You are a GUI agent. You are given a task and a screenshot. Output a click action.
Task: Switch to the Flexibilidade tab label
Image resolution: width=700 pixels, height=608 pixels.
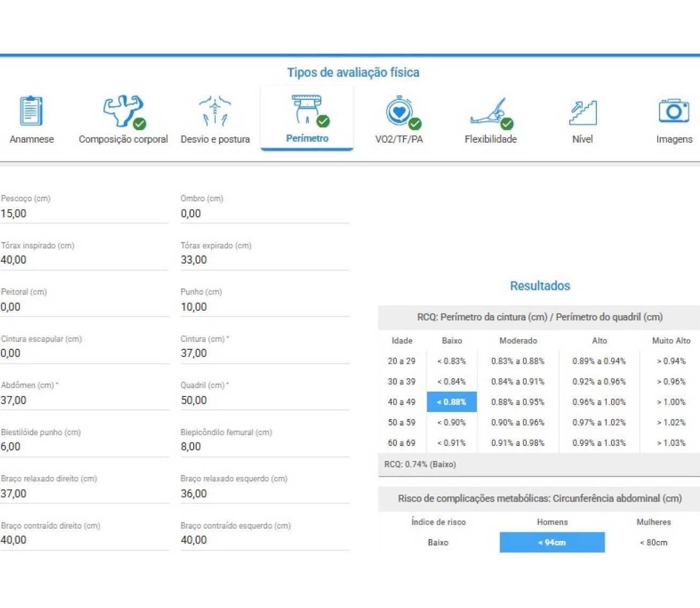coord(490,140)
